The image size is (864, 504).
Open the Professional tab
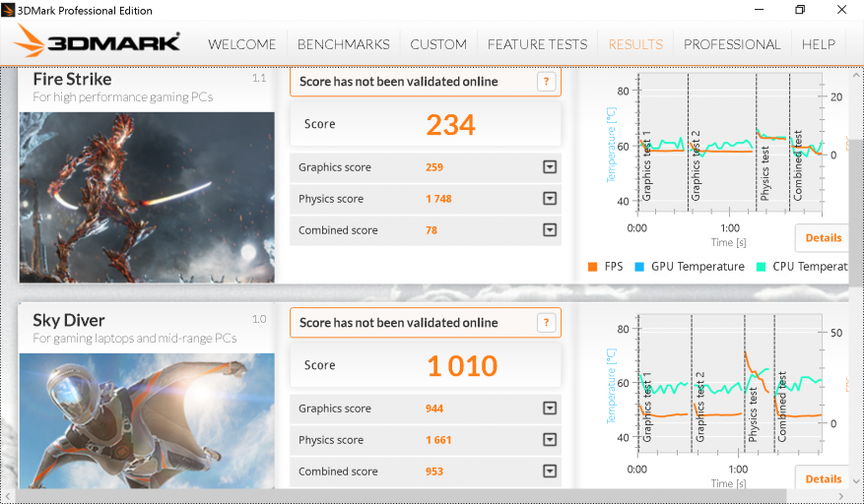click(732, 44)
